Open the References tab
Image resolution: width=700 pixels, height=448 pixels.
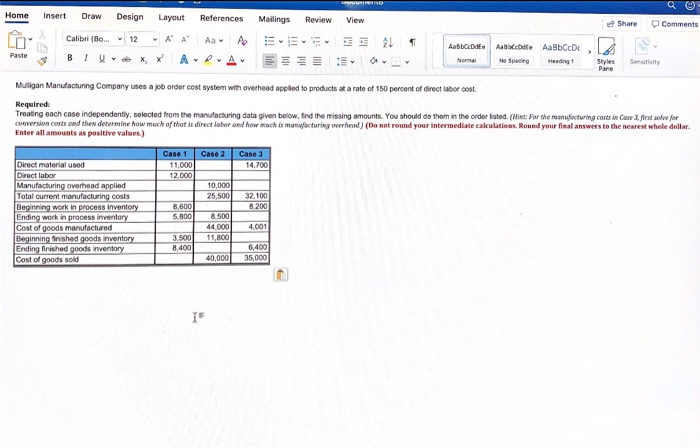tap(221, 18)
